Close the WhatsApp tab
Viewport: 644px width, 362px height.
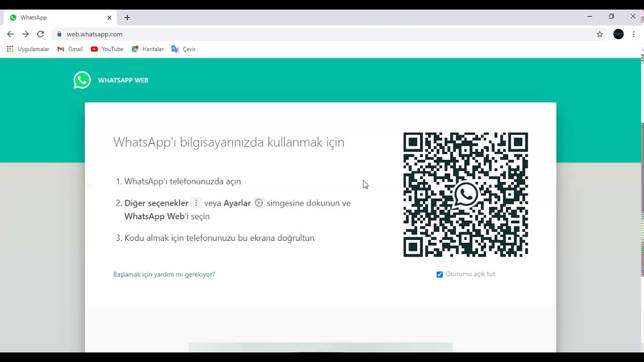pos(109,18)
